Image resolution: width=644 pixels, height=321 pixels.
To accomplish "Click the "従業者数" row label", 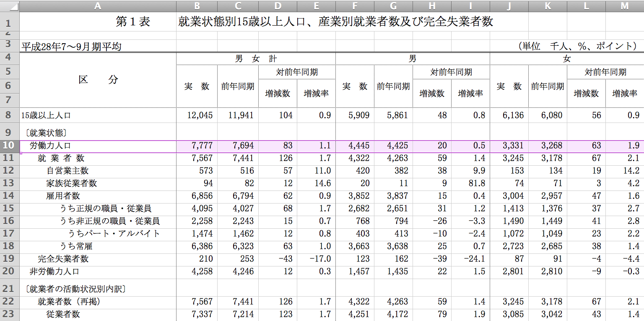I will pyautogui.click(x=63, y=314).
